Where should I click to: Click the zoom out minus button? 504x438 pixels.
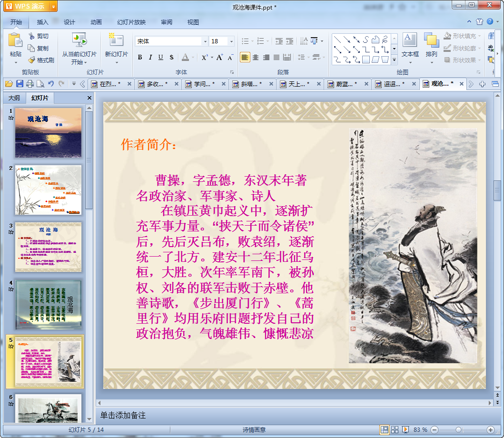tap(434, 429)
